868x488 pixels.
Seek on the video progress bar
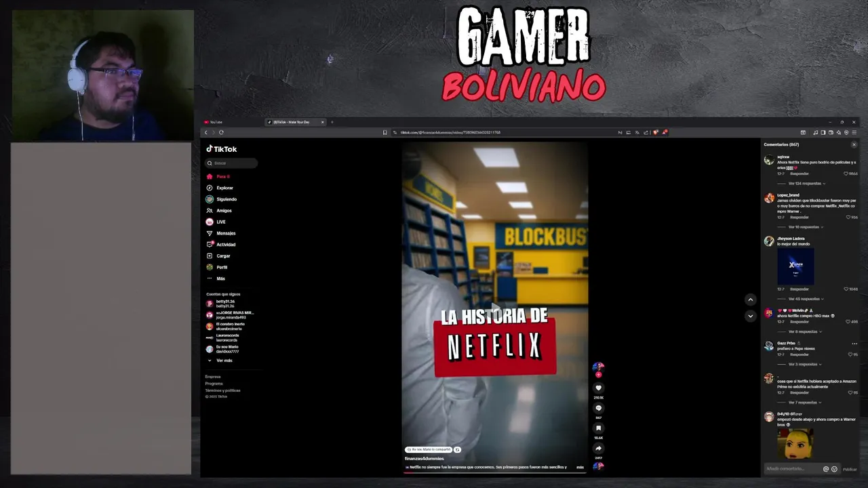click(x=495, y=472)
